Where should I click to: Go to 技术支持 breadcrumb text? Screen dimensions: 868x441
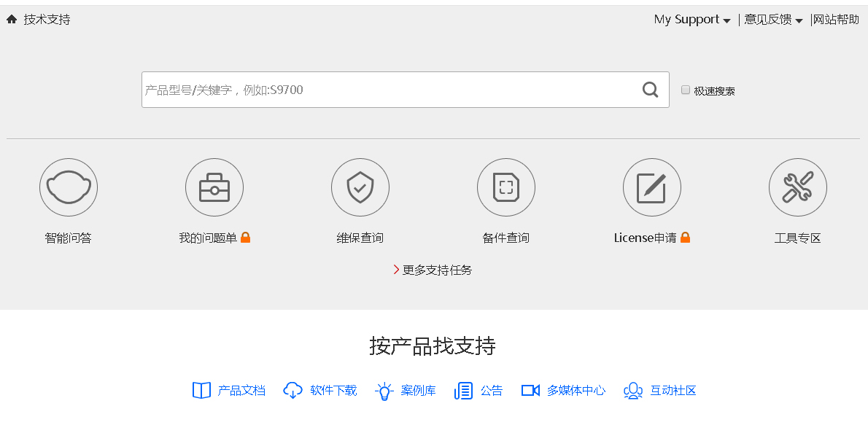(47, 20)
